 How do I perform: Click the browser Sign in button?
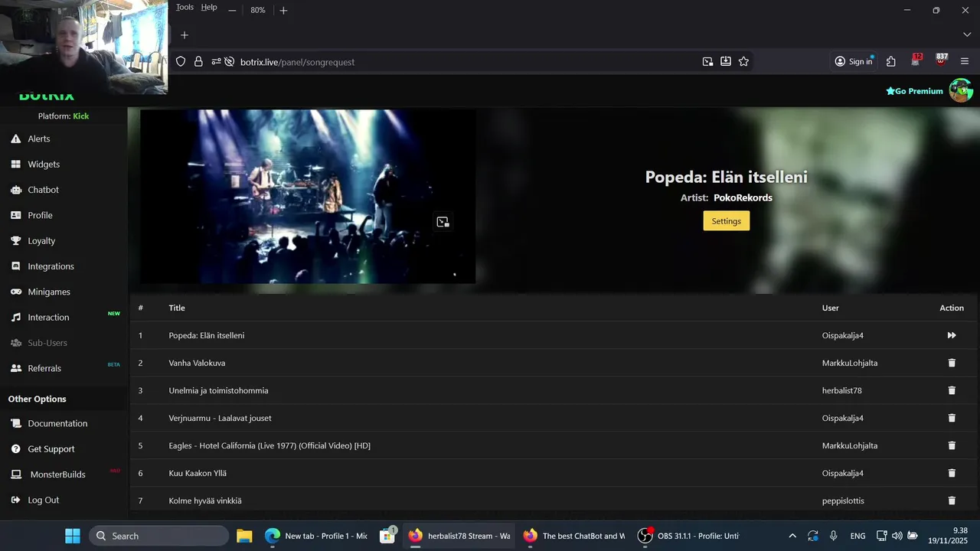coord(854,62)
